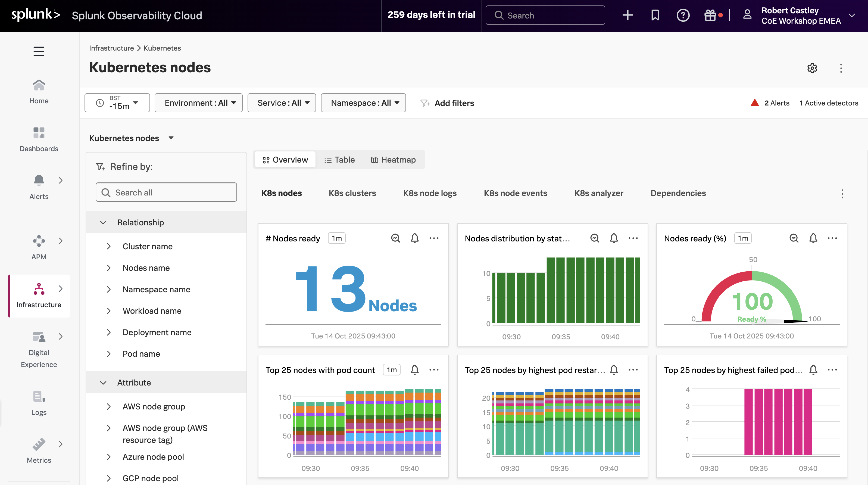Open the time range -15m dropdown
Viewport: 868px width, 485px height.
pyautogui.click(x=117, y=103)
